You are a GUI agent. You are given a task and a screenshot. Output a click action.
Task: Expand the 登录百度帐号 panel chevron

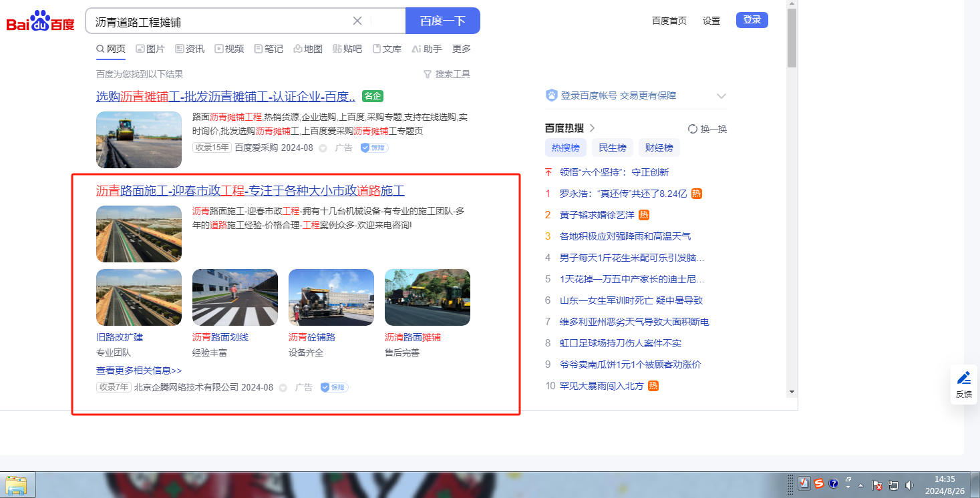(x=721, y=96)
